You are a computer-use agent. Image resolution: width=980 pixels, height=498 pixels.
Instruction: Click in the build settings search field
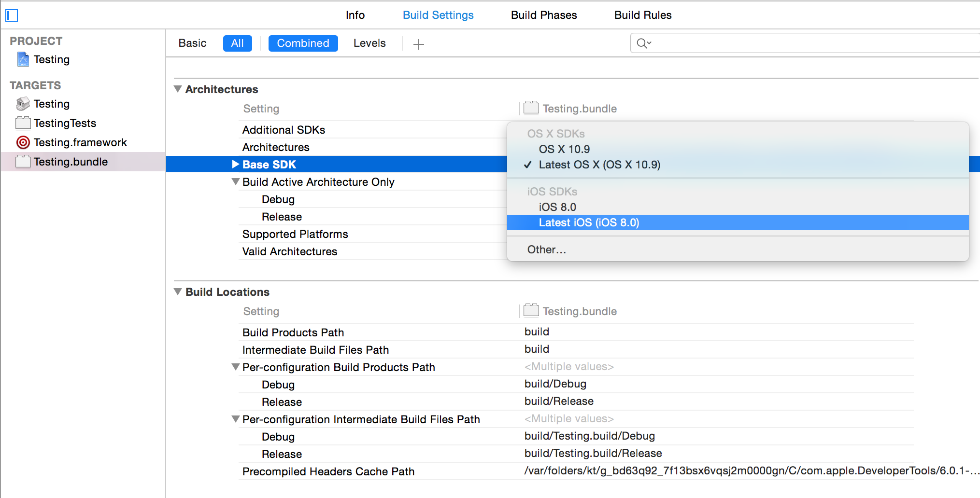pyautogui.click(x=805, y=43)
